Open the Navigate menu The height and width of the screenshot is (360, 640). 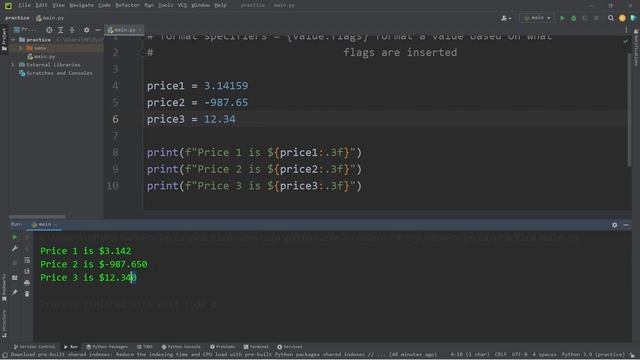(x=81, y=5)
